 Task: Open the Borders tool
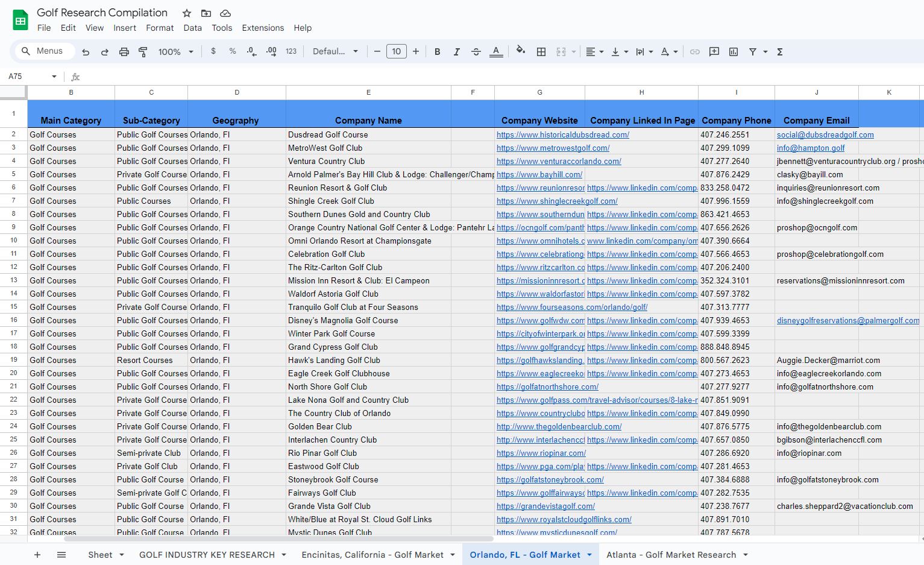[541, 52]
